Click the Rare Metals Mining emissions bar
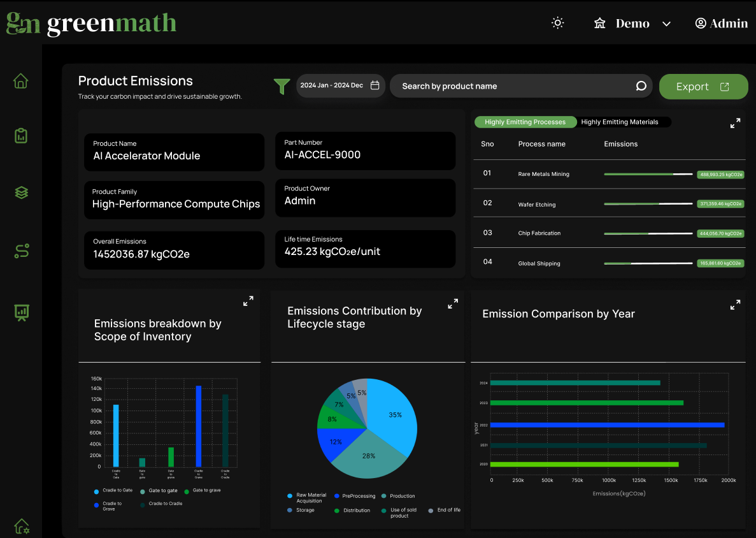The image size is (756, 538). click(648, 174)
